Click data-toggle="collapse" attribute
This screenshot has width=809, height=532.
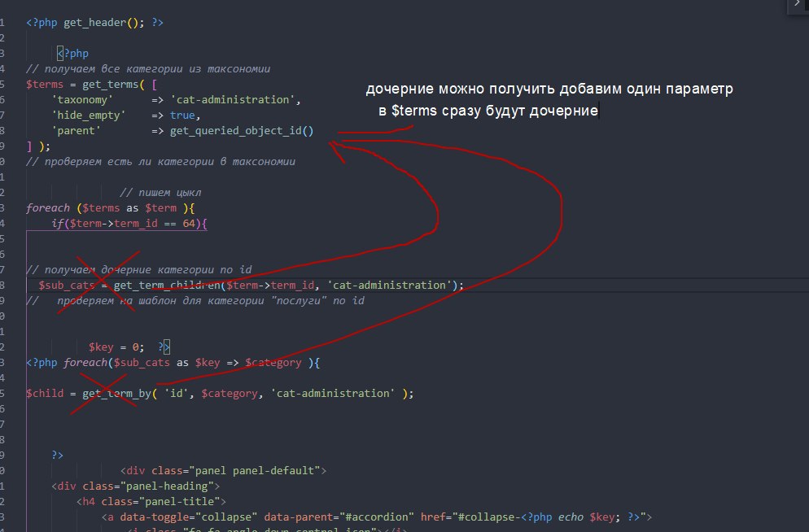[x=189, y=517]
